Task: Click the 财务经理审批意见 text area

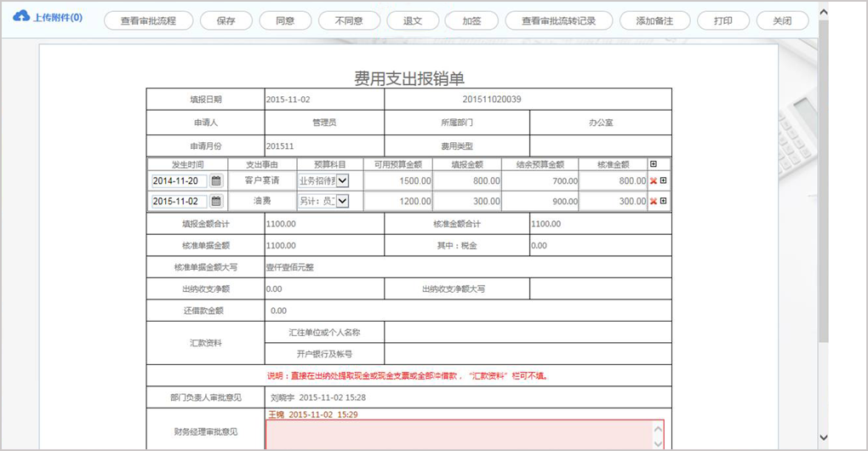Action: (x=465, y=435)
